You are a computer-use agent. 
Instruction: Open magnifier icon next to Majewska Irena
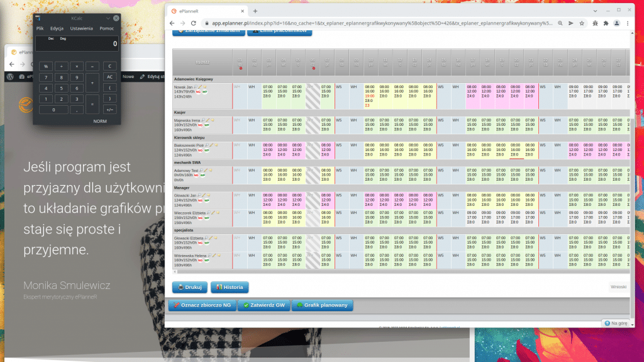(x=203, y=120)
